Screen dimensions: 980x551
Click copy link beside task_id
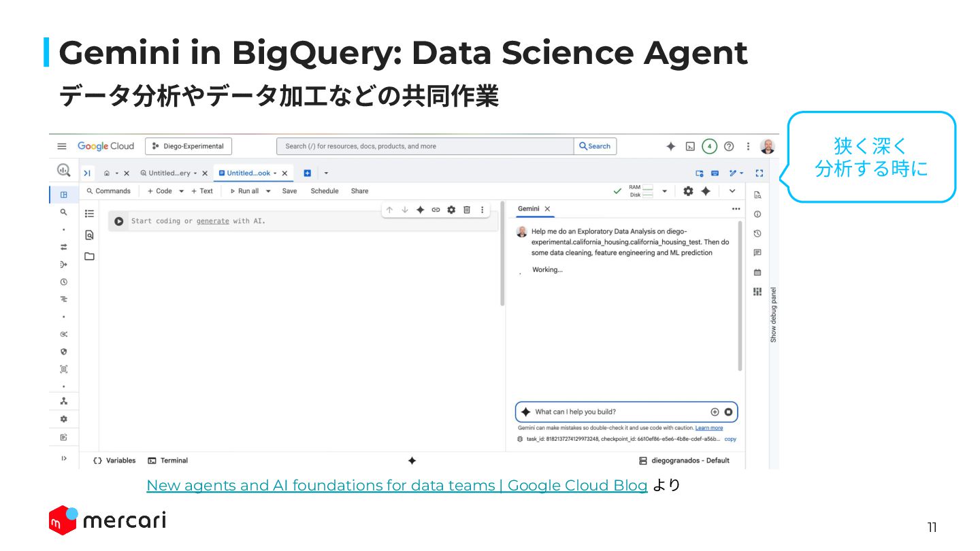[x=730, y=439]
